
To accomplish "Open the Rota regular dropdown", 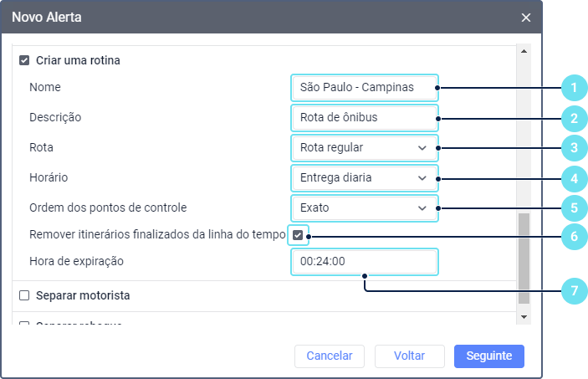I will tap(364, 148).
